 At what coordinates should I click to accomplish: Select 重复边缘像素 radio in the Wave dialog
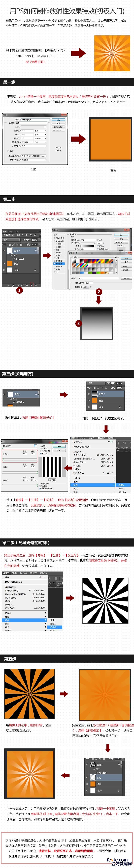pos(40,488)
